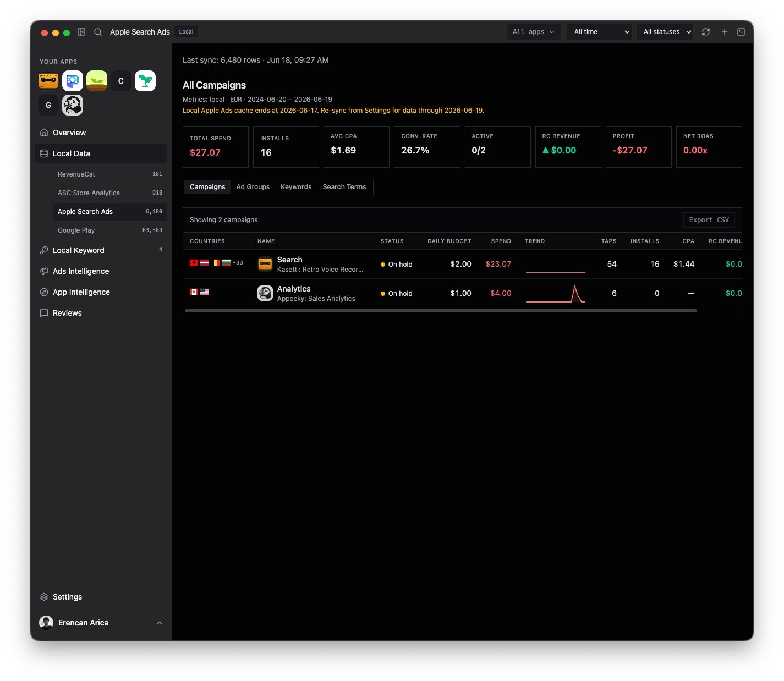The height and width of the screenshot is (681, 784).
Task: Click the Local Data database icon
Action: pos(44,153)
